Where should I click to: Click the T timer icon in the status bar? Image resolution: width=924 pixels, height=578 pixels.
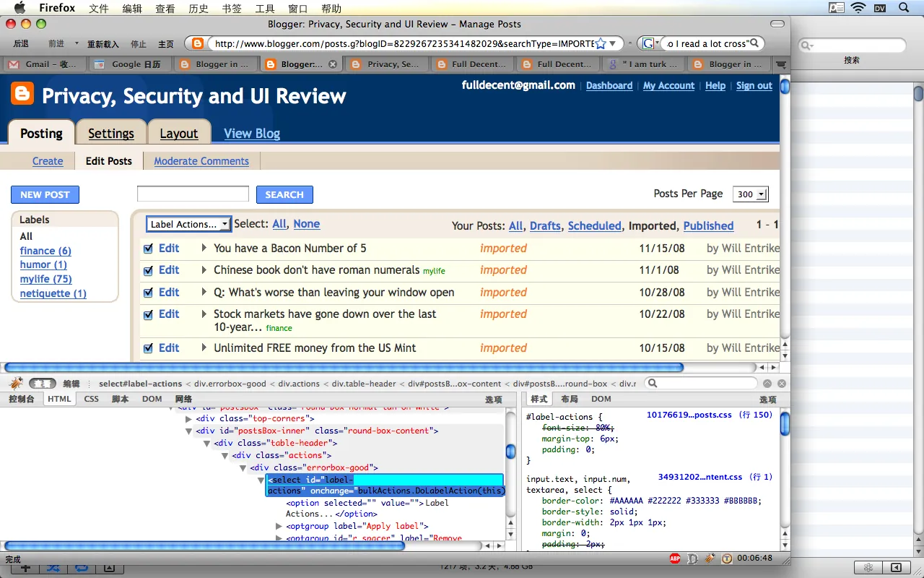point(727,558)
